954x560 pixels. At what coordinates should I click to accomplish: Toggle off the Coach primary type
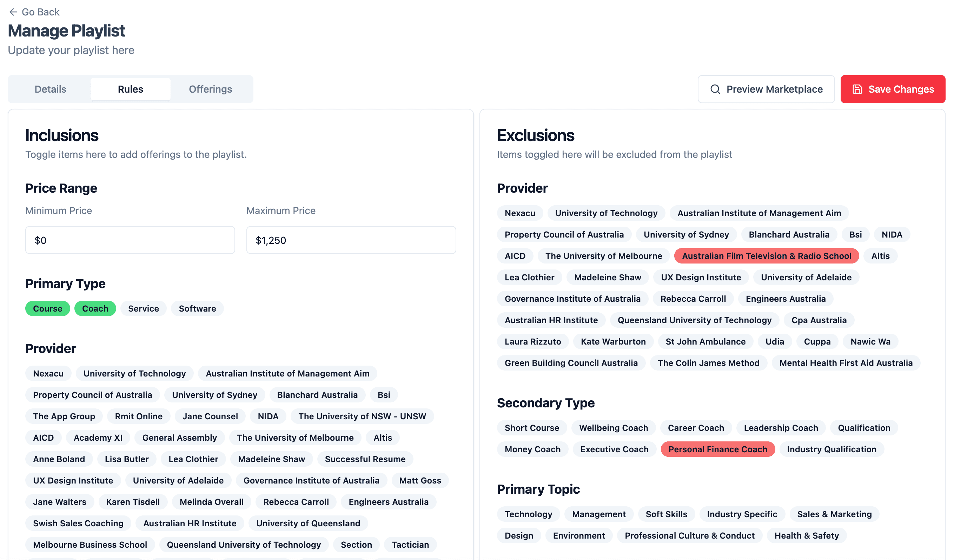click(x=95, y=309)
